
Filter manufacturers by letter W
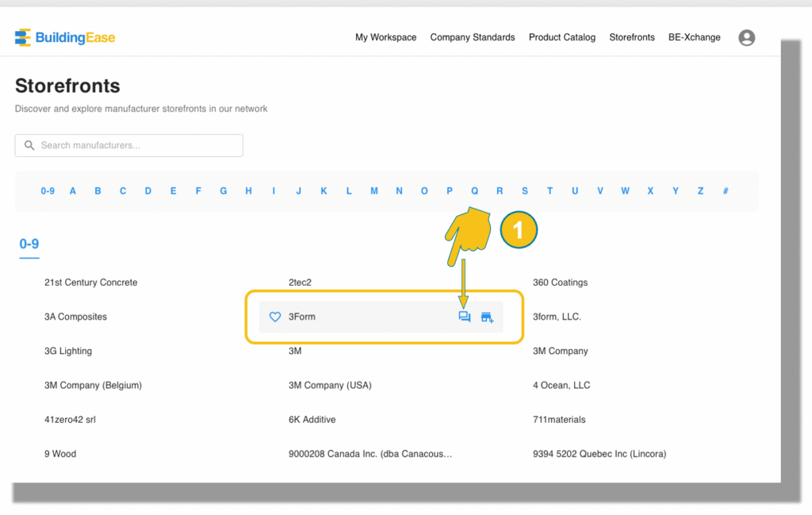click(625, 191)
